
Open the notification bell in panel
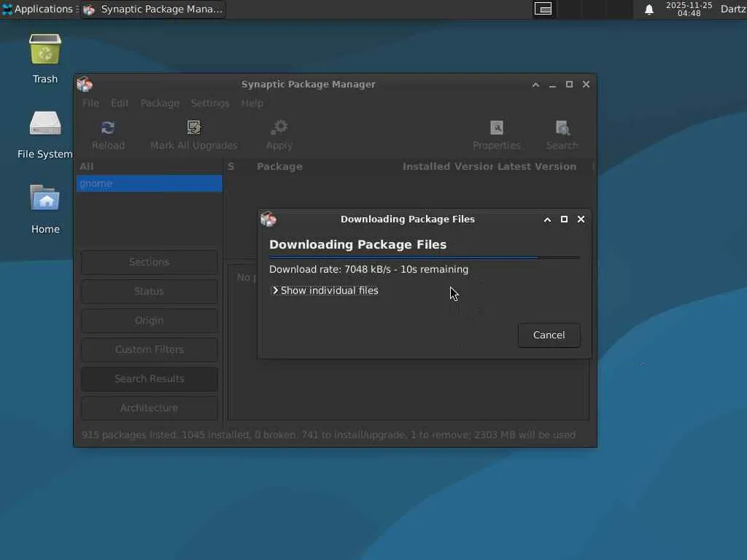(x=649, y=9)
